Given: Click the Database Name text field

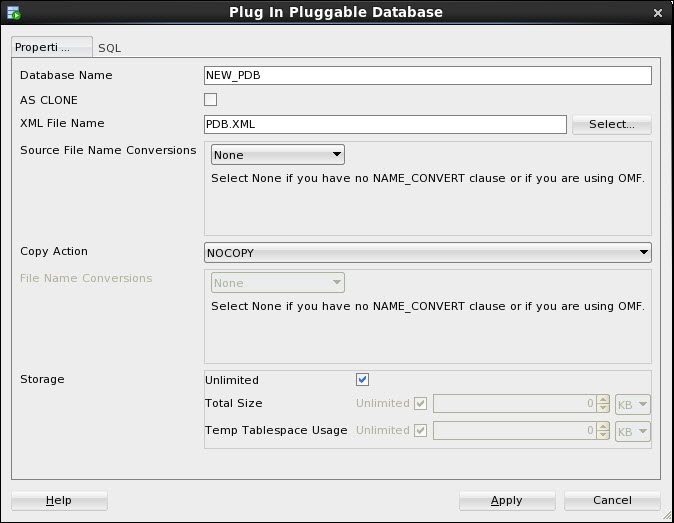Looking at the screenshot, I should point(427,75).
